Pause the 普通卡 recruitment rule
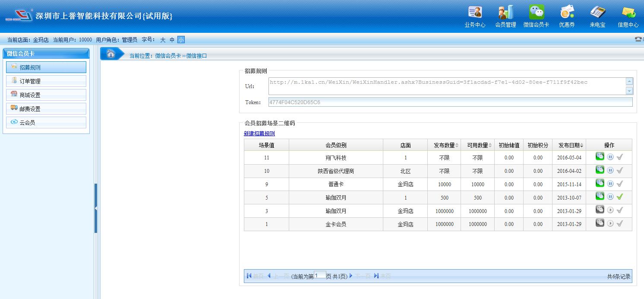Screen dimensions: 644x299 point(610,184)
